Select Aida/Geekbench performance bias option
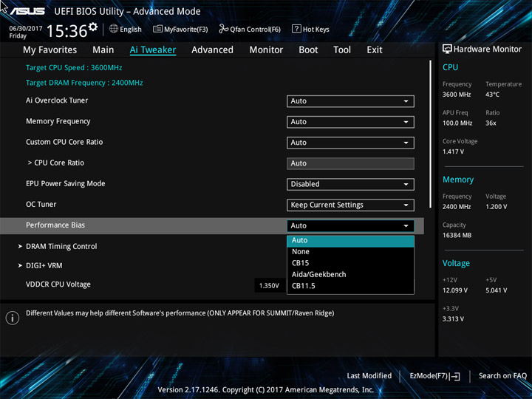Image resolution: width=532 pixels, height=399 pixels. pos(350,274)
